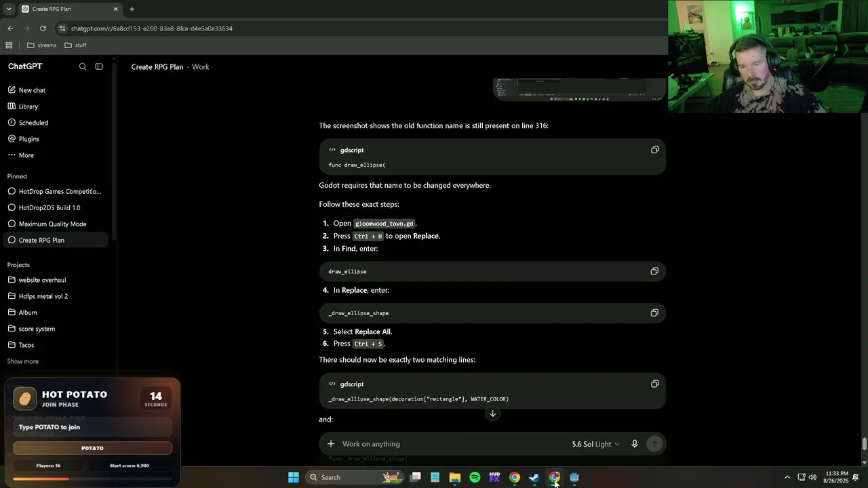Open the Create RPG Plan header title
The image size is (868, 488).
(x=157, y=66)
